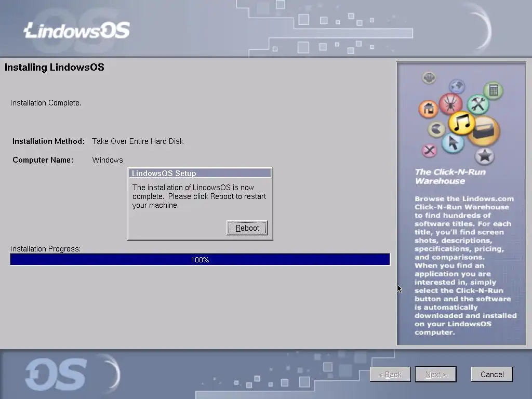Click the Reboot button in setup dialog
This screenshot has width=532, height=399.
coord(247,228)
